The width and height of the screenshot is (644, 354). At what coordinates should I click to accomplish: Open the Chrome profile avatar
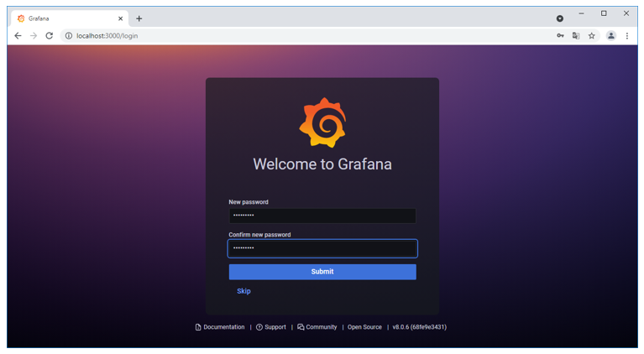(x=611, y=36)
